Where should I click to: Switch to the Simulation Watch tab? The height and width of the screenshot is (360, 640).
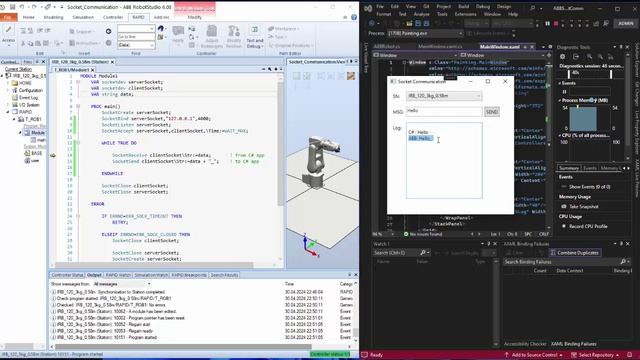click(x=151, y=275)
